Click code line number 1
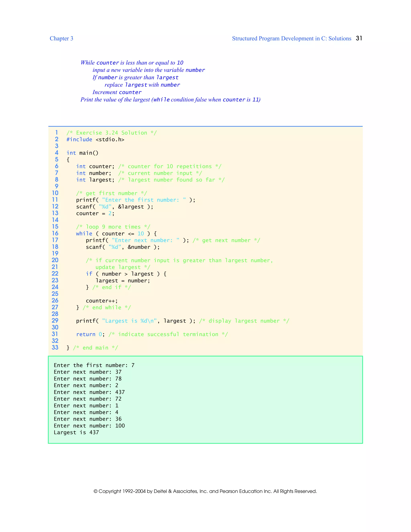Viewport: 411px width, 532px height. [56, 132]
